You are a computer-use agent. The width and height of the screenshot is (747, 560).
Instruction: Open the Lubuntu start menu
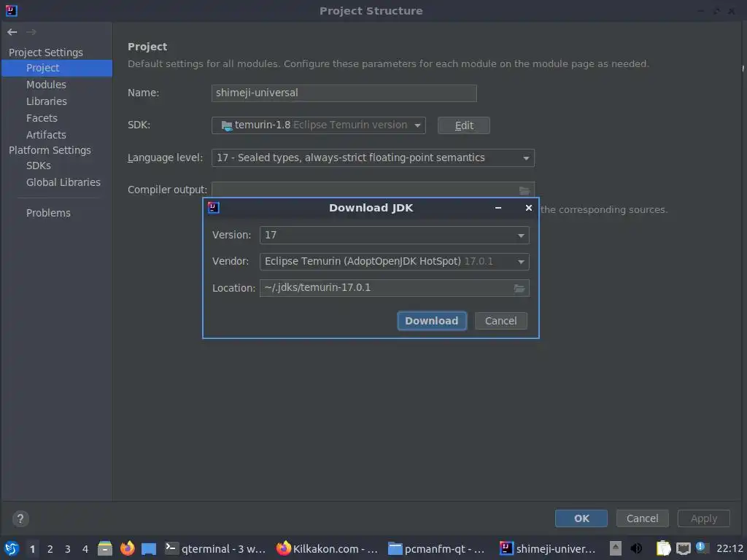(12, 548)
